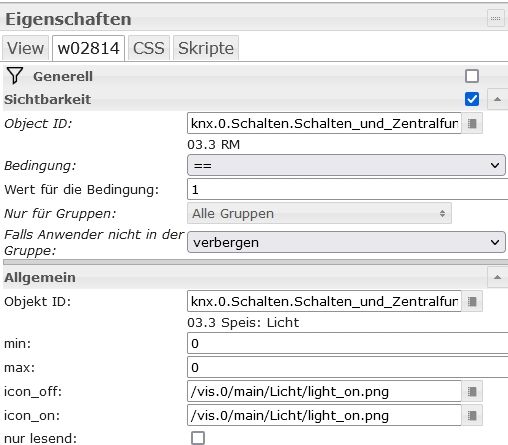This screenshot has height=445, width=508.
Task: Select the w02814 widget tab
Action: coord(89,48)
